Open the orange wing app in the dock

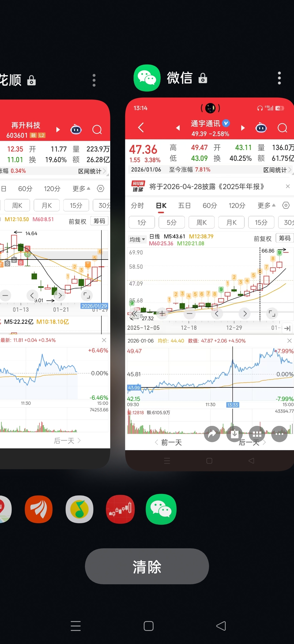click(39, 509)
